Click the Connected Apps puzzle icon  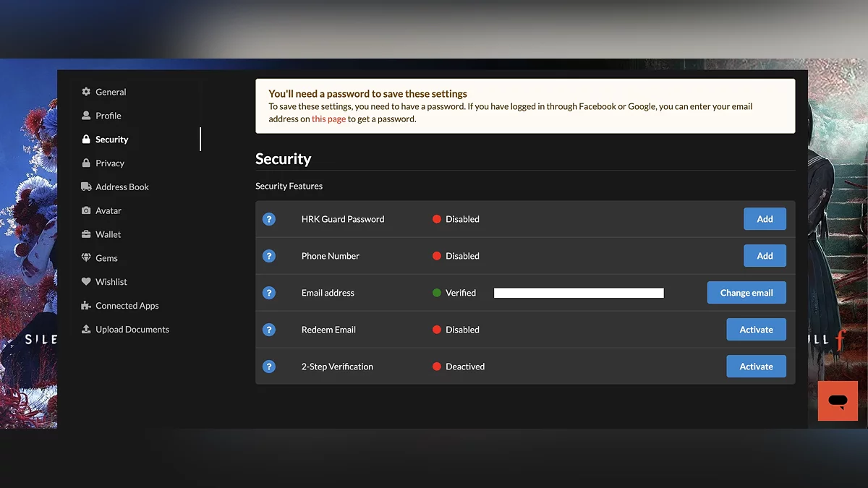[x=86, y=306]
